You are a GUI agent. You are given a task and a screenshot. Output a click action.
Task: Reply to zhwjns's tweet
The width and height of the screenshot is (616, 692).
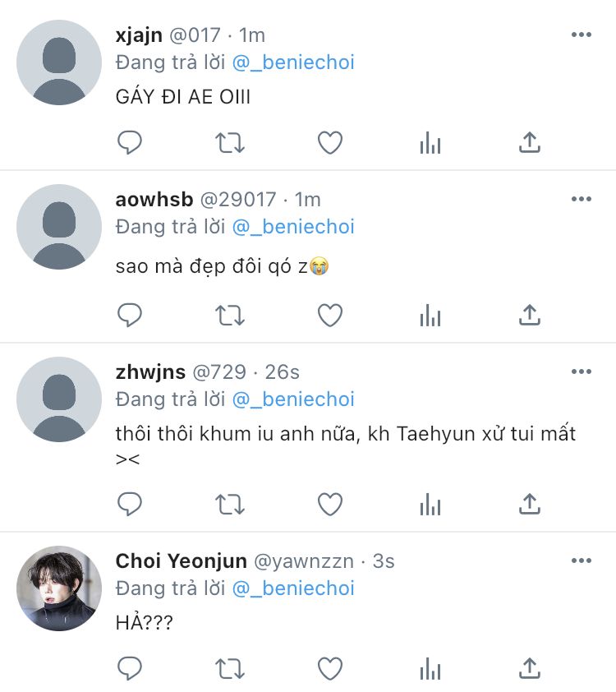click(x=130, y=504)
